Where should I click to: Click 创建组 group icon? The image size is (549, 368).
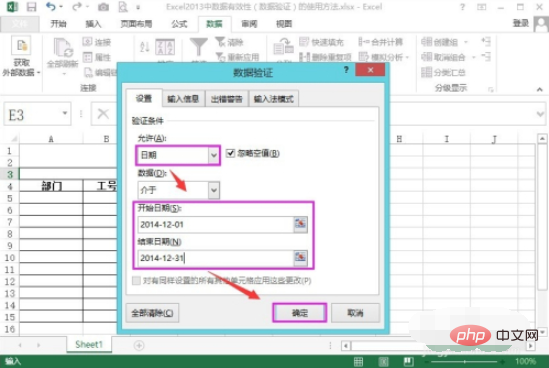click(x=426, y=42)
